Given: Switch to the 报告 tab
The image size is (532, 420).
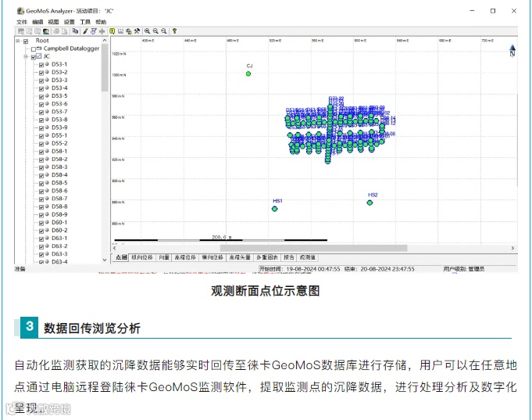Looking at the screenshot, I should click(x=289, y=257).
